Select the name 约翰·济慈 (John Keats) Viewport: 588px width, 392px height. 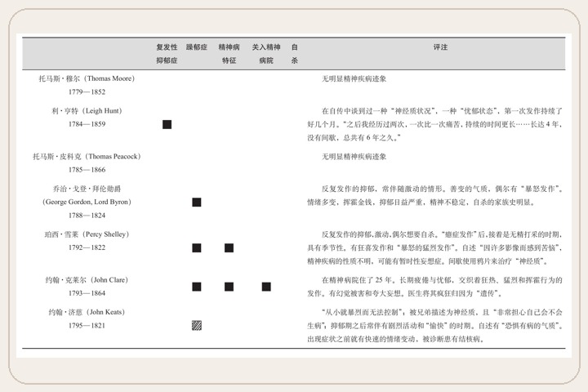pyautogui.click(x=87, y=313)
